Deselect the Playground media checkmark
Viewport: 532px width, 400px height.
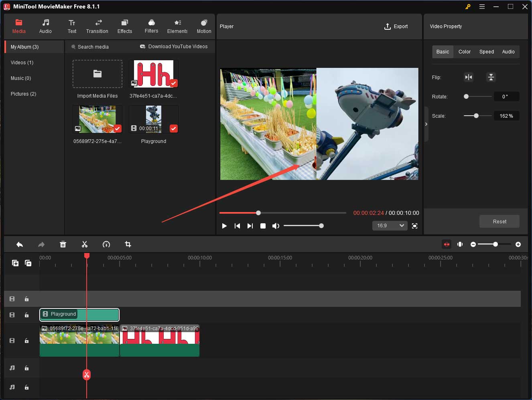point(173,129)
